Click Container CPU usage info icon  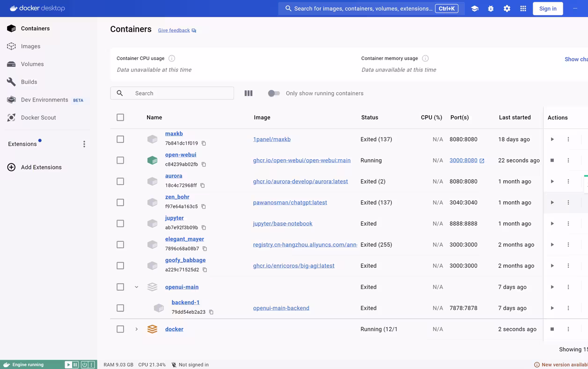coord(172,59)
